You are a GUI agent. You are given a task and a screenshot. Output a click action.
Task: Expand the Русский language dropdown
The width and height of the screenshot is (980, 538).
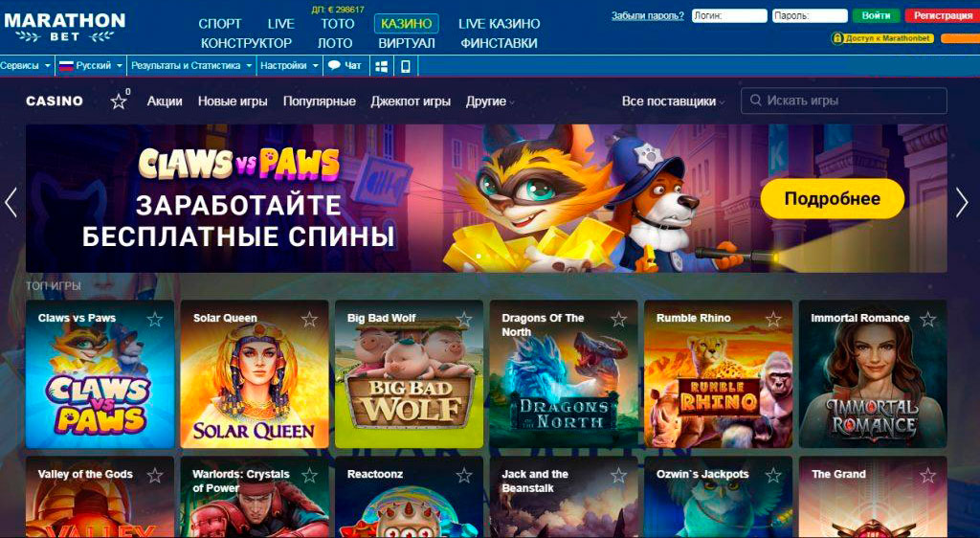pyautogui.click(x=91, y=66)
